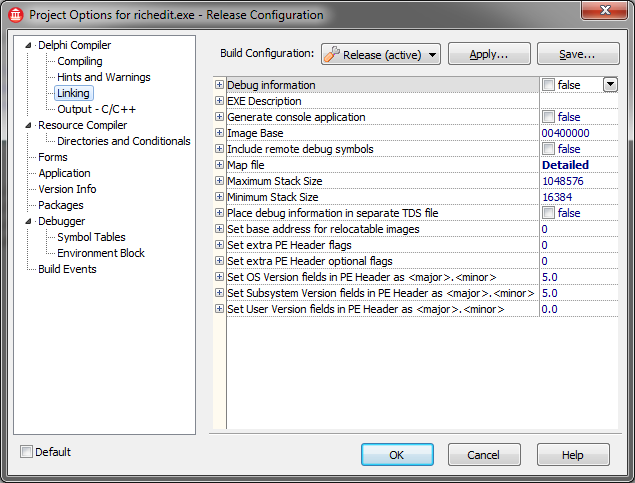Click the wrench icon in Build Configuration combo

click(x=332, y=54)
